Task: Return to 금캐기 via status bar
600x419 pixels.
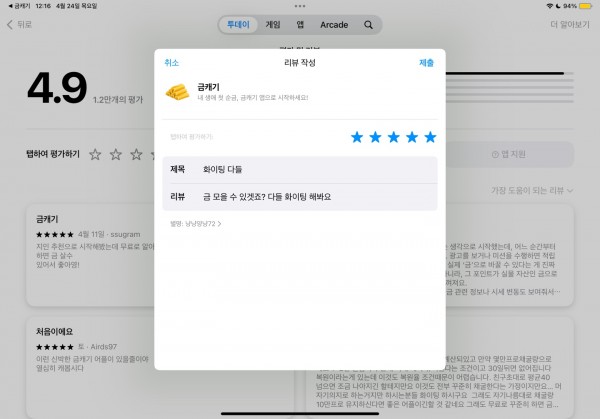Action: coord(19,6)
